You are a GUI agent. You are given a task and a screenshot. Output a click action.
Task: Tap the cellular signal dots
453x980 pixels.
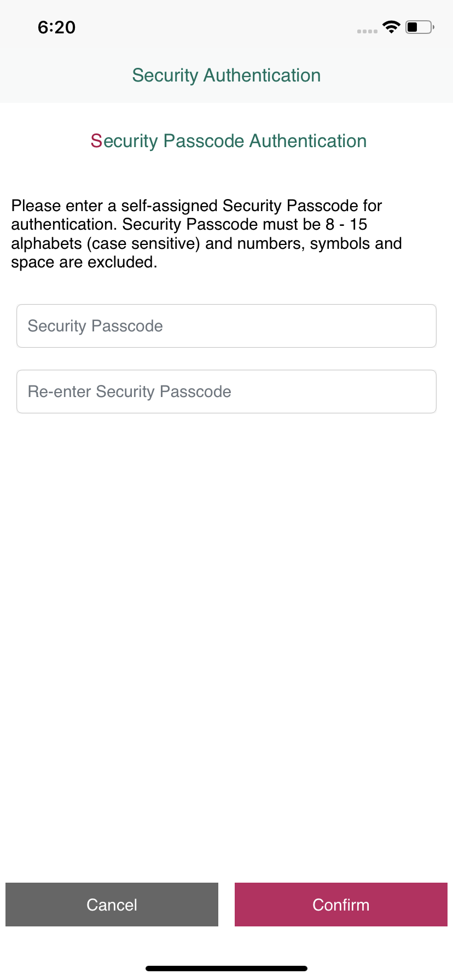coord(367,31)
